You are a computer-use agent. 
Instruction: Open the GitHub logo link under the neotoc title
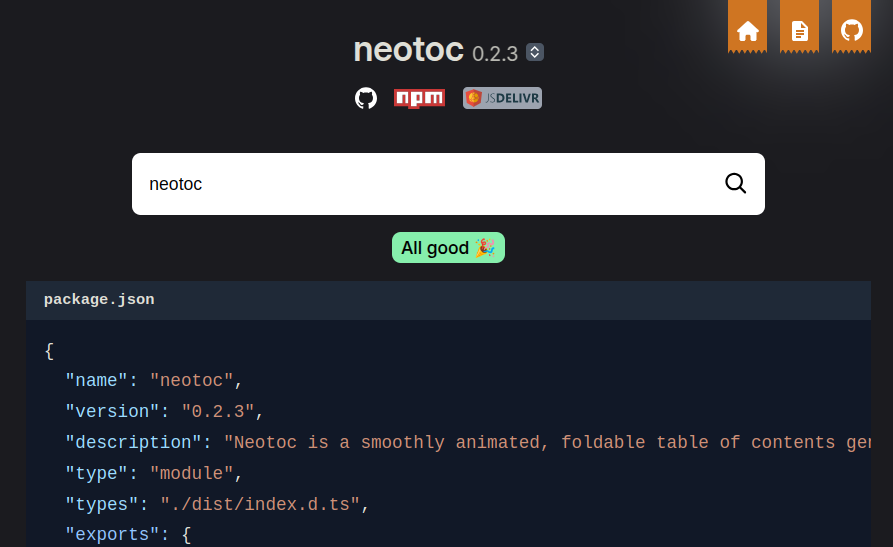tap(366, 98)
